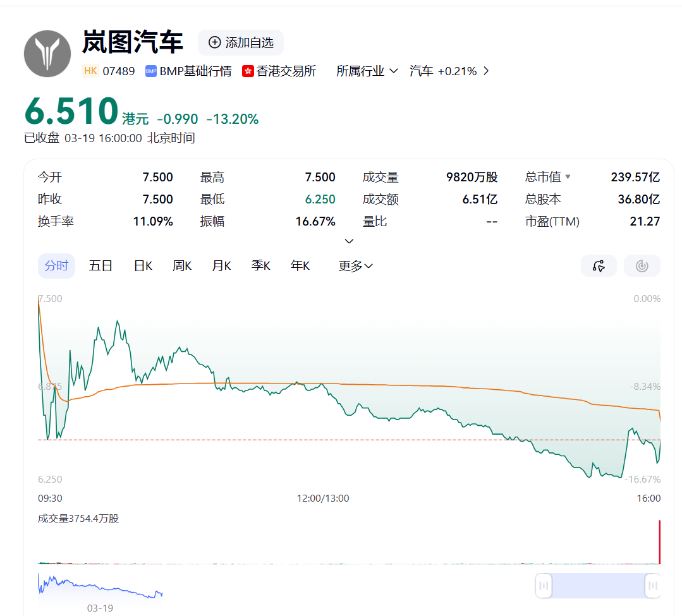Screen dimensions: 682x616
Task: Switch to the 日K tab
Action: pyautogui.click(x=142, y=266)
